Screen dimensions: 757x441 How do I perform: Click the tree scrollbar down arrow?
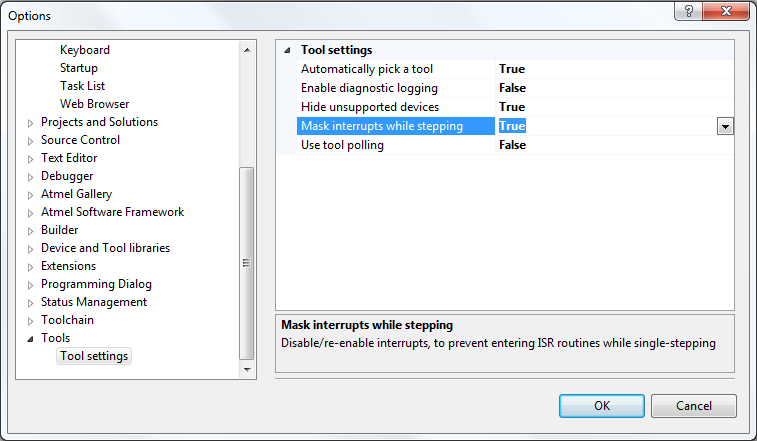point(247,370)
